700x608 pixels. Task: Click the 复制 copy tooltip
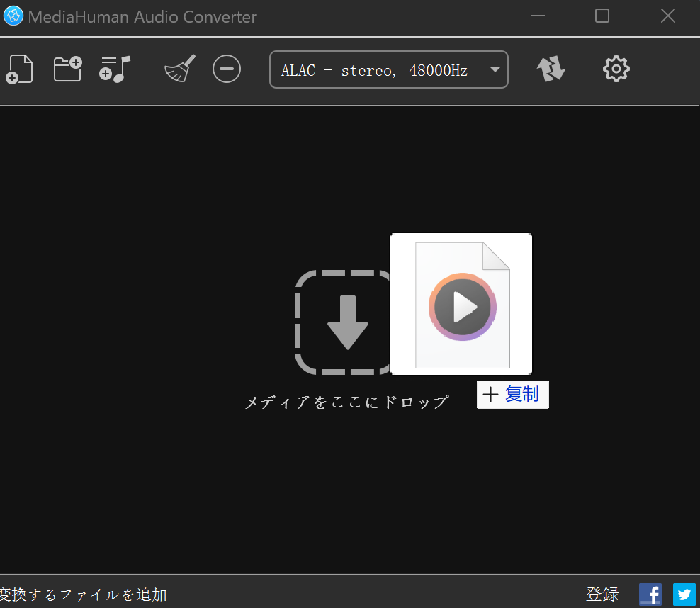[513, 395]
